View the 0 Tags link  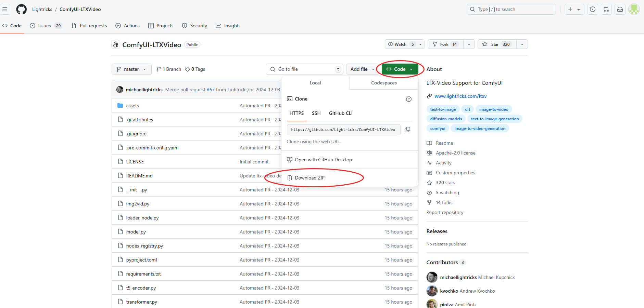pyautogui.click(x=195, y=69)
